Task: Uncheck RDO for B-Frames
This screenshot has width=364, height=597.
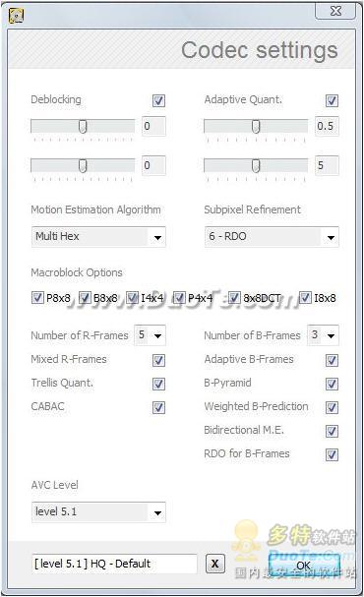Action: [x=332, y=454]
